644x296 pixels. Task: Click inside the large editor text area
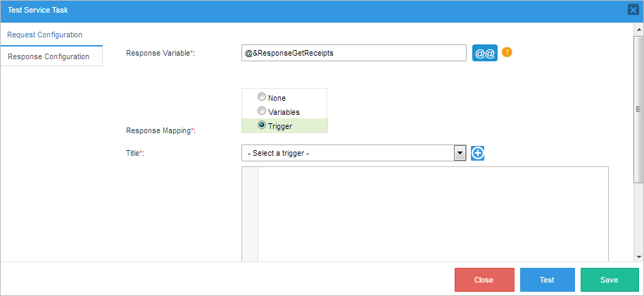(x=432, y=211)
